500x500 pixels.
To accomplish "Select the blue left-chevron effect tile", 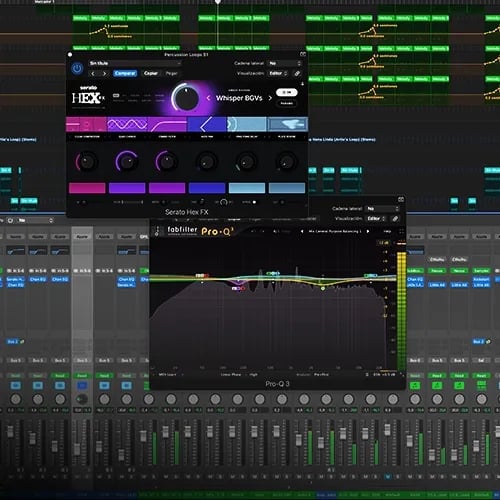I will point(207,124).
